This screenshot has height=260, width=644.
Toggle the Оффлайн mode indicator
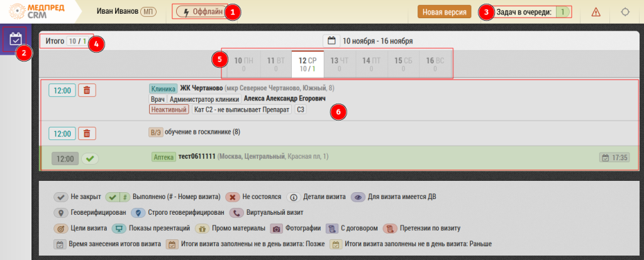coord(201,12)
